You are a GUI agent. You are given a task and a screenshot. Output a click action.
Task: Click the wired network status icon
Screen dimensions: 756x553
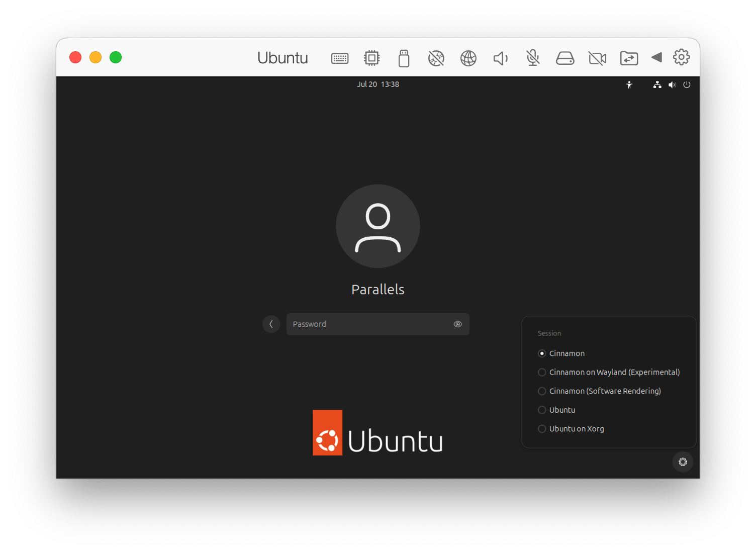[657, 84]
